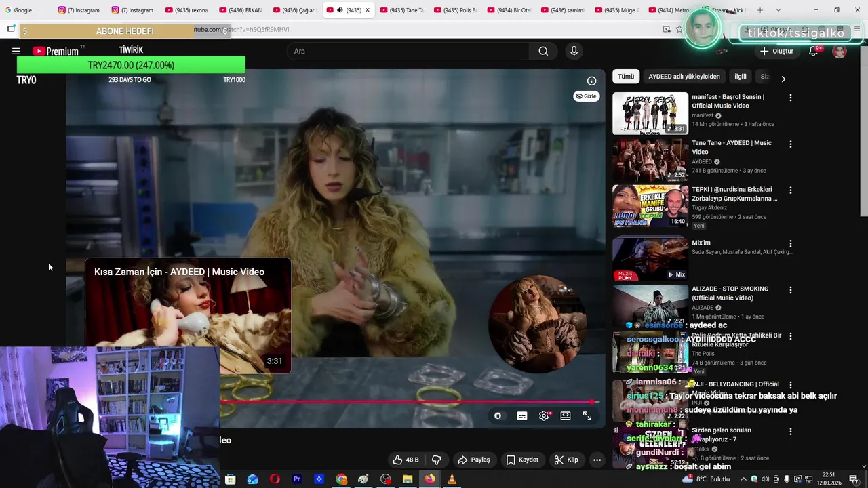This screenshot has width=868, height=488.
Task: Open the weather widget 8°C Bulutlu
Action: click(707, 479)
